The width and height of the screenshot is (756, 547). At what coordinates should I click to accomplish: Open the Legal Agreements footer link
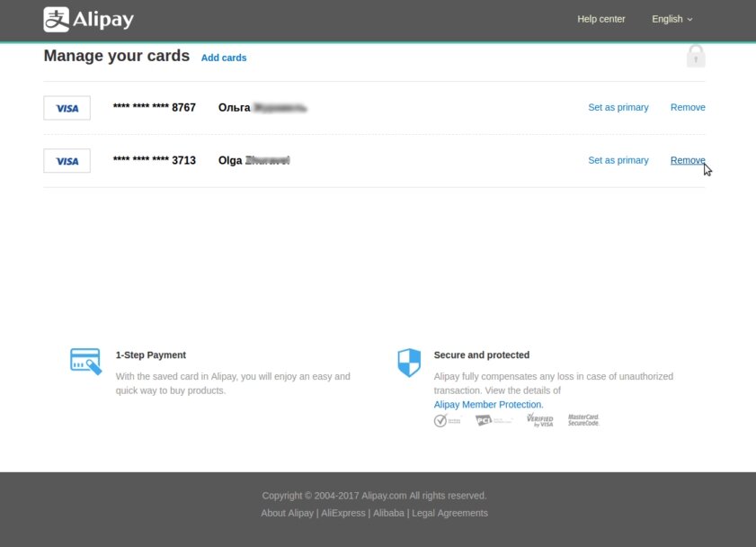449,513
